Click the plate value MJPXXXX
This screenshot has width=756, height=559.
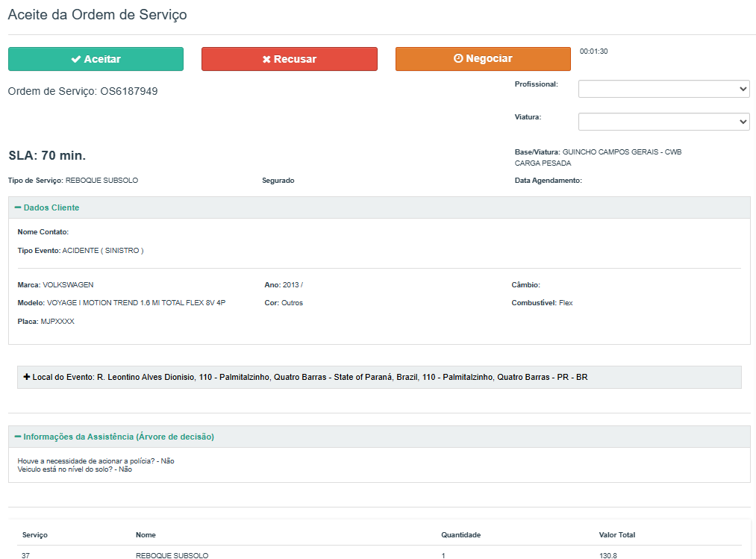pyautogui.click(x=57, y=322)
